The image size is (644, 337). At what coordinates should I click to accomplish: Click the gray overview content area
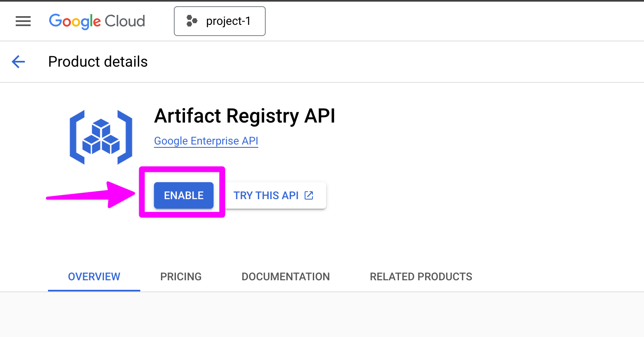click(322, 315)
